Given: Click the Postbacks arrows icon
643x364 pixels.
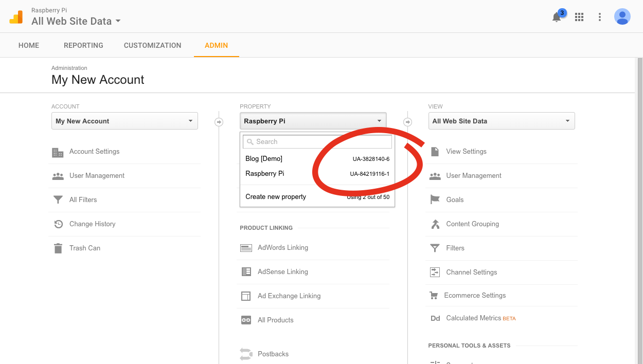Looking at the screenshot, I should tap(246, 354).
